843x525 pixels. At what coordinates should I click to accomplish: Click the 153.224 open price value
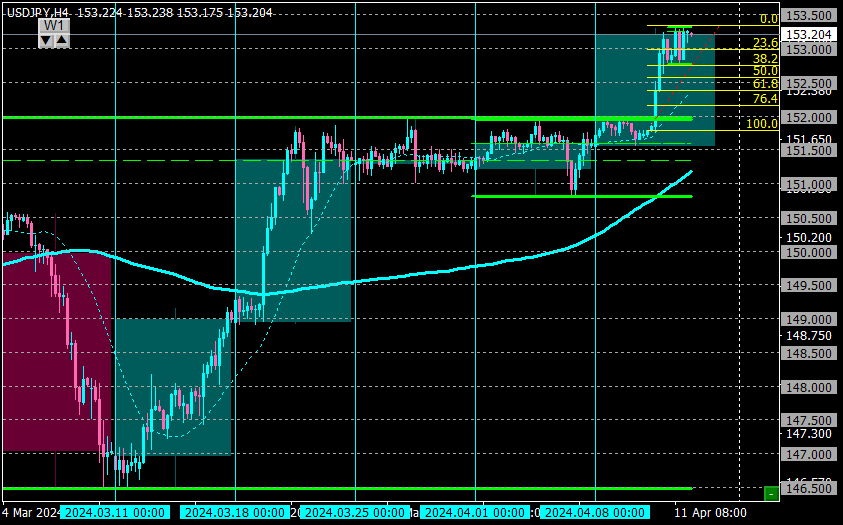(100, 13)
